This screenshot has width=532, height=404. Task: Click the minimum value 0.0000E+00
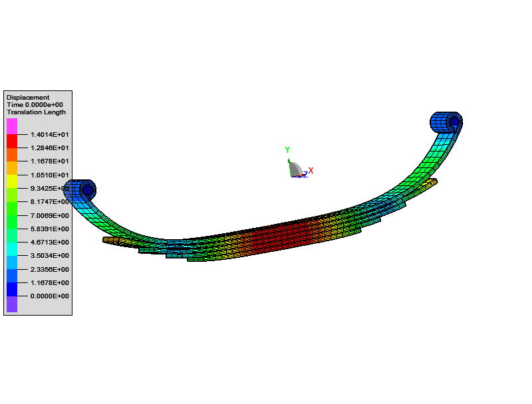[49, 296]
